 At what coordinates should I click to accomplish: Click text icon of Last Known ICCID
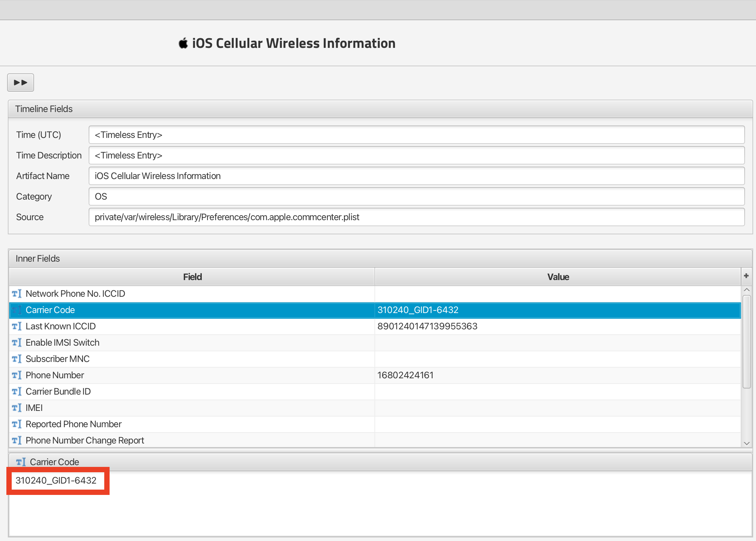tap(17, 326)
